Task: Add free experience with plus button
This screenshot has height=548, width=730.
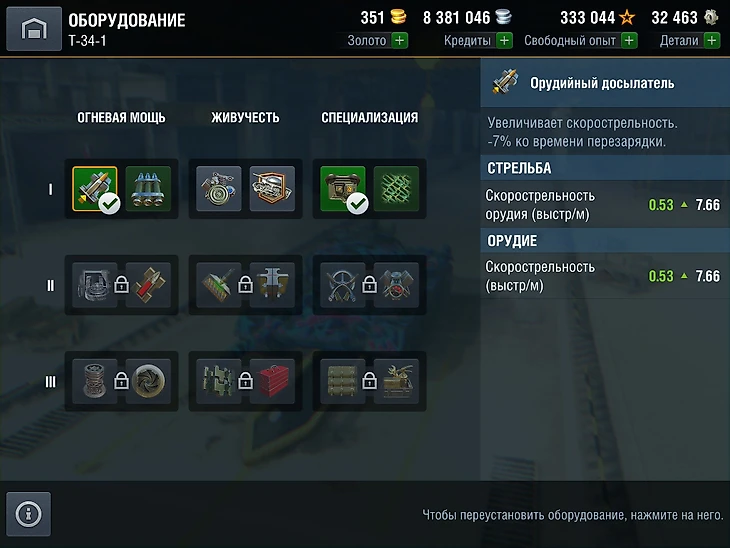Action: pos(629,41)
